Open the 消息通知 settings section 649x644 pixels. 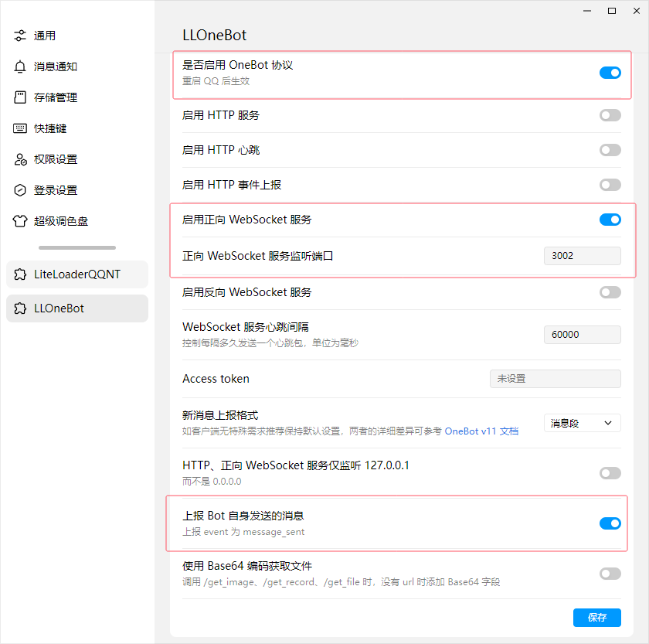point(77,66)
